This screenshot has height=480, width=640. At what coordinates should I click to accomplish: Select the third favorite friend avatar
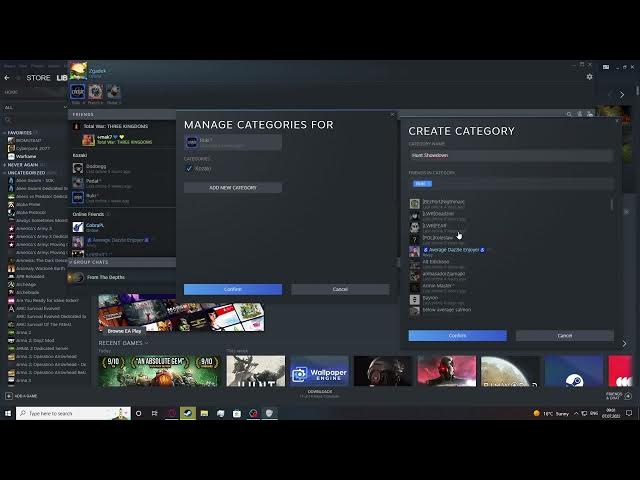(113, 92)
